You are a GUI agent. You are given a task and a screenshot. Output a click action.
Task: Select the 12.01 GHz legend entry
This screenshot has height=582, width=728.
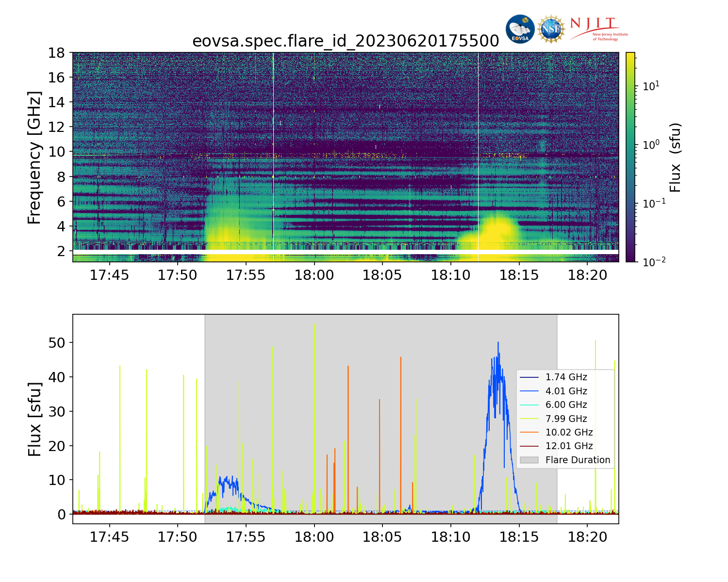click(569, 446)
